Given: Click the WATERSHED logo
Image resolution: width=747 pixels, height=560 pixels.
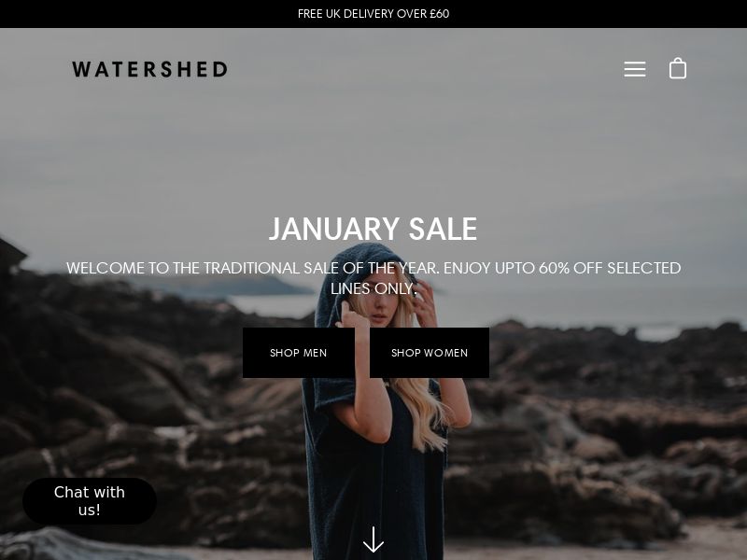Looking at the screenshot, I should click(x=149, y=69).
